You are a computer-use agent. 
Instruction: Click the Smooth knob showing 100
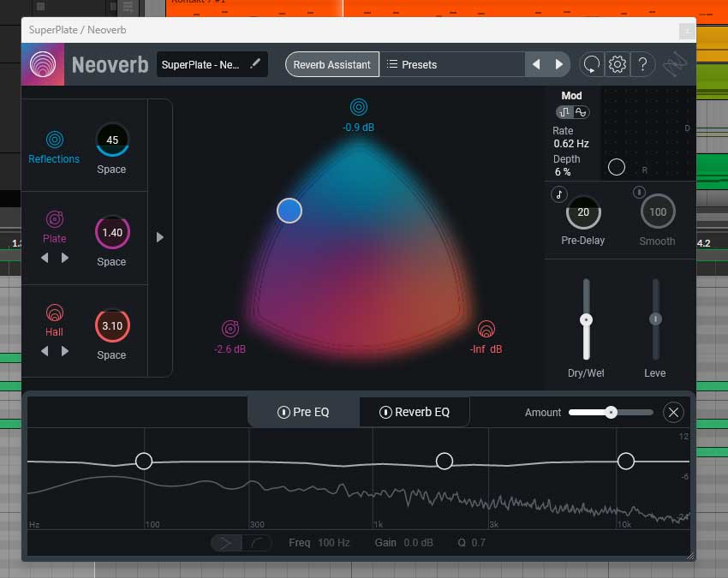[658, 212]
